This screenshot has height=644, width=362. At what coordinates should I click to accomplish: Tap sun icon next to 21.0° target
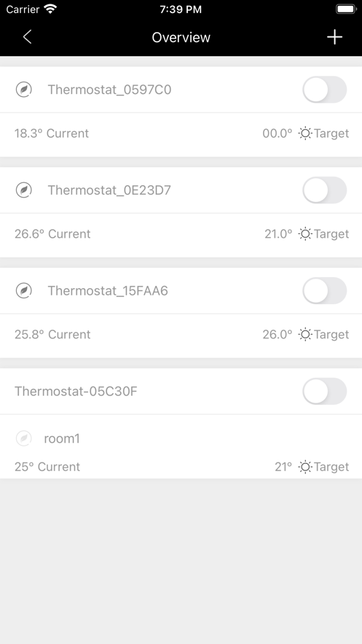pos(305,234)
